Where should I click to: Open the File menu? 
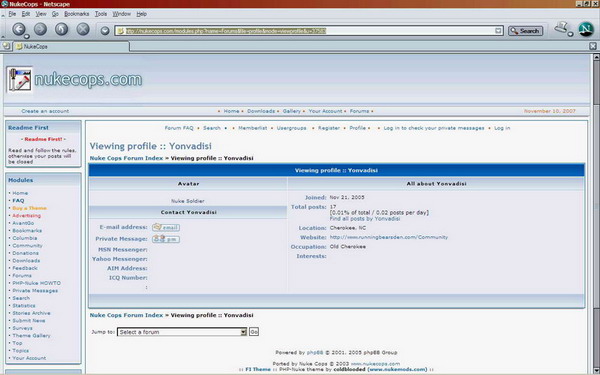12,14
